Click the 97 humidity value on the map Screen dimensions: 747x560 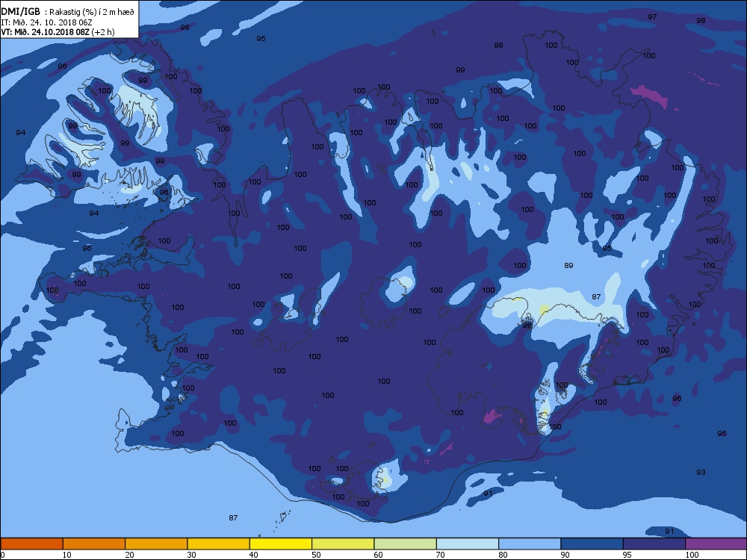652,16
